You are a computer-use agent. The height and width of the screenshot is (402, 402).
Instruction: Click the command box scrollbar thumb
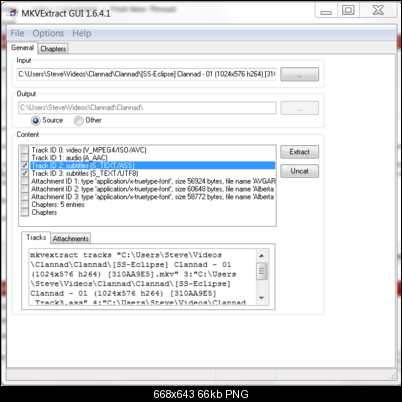point(262,271)
